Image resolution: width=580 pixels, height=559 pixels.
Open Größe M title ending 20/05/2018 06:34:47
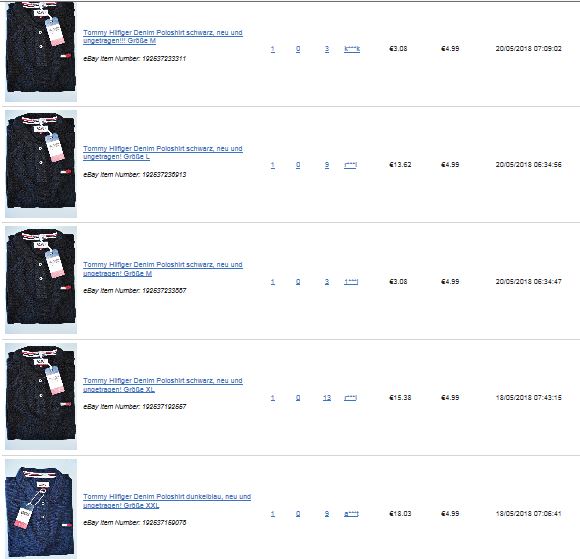coord(163,269)
